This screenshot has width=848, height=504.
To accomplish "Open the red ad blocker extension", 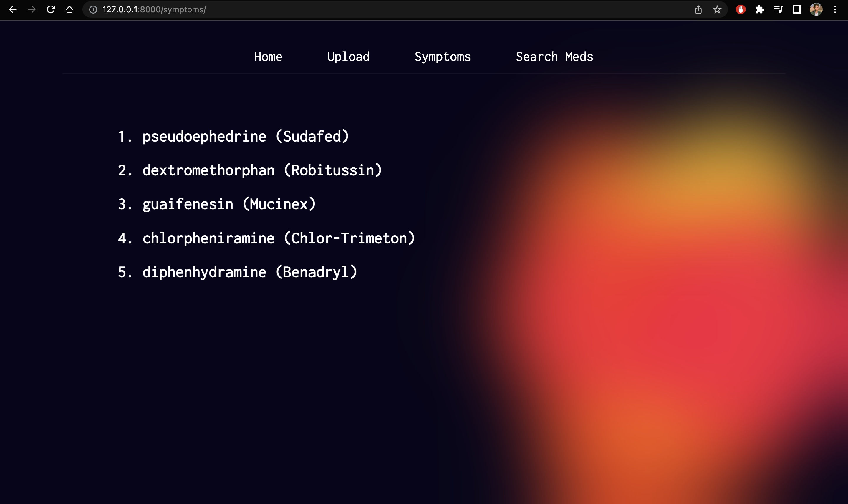I will pyautogui.click(x=741, y=9).
